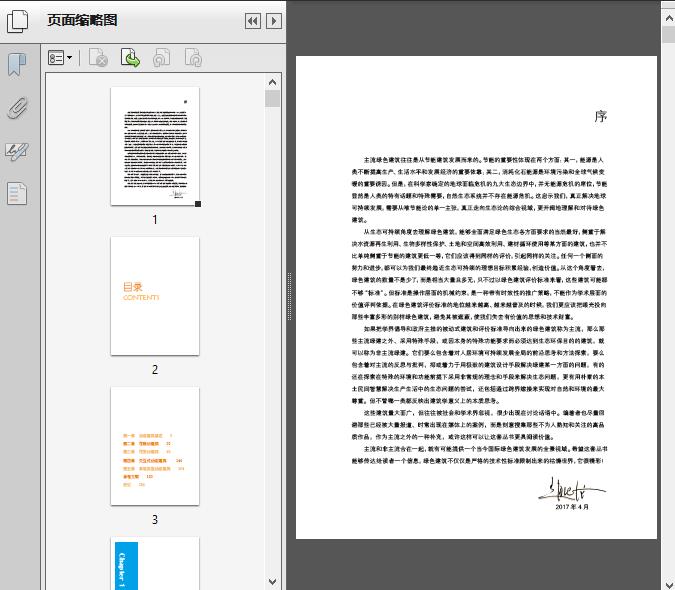Viewport: 675px width, 590px height.
Task: Open the Signatures panel
Action: 17,151
